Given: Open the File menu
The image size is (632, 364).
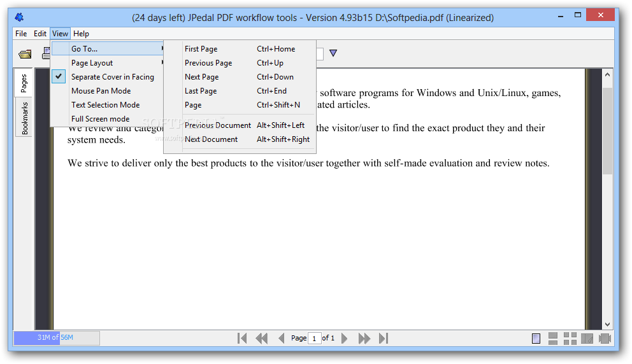Looking at the screenshot, I should coord(21,34).
